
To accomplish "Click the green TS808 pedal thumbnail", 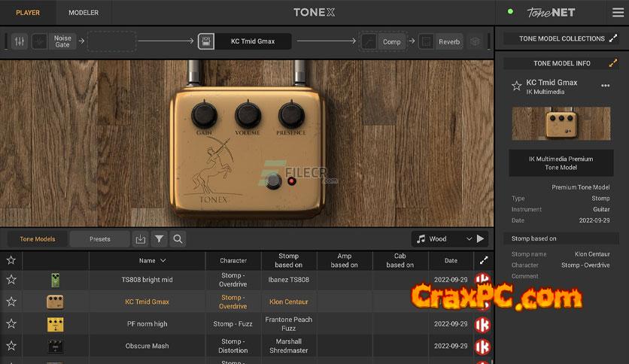I will pos(56,280).
